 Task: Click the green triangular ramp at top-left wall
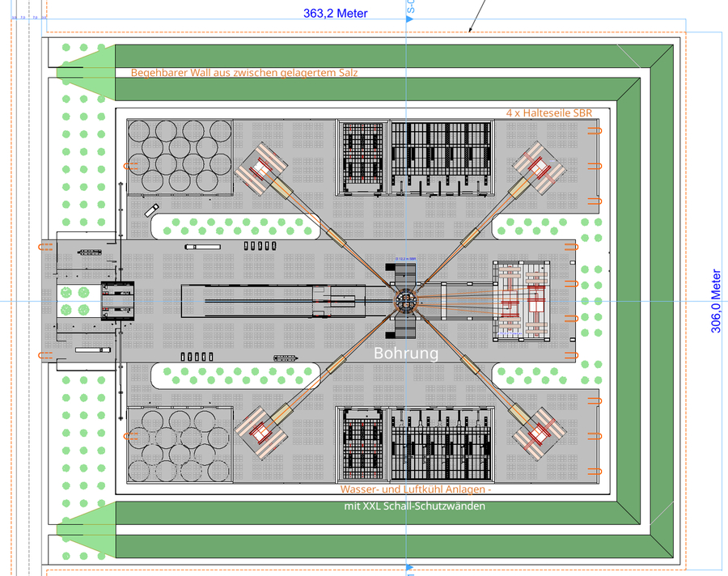pyautogui.click(x=91, y=64)
